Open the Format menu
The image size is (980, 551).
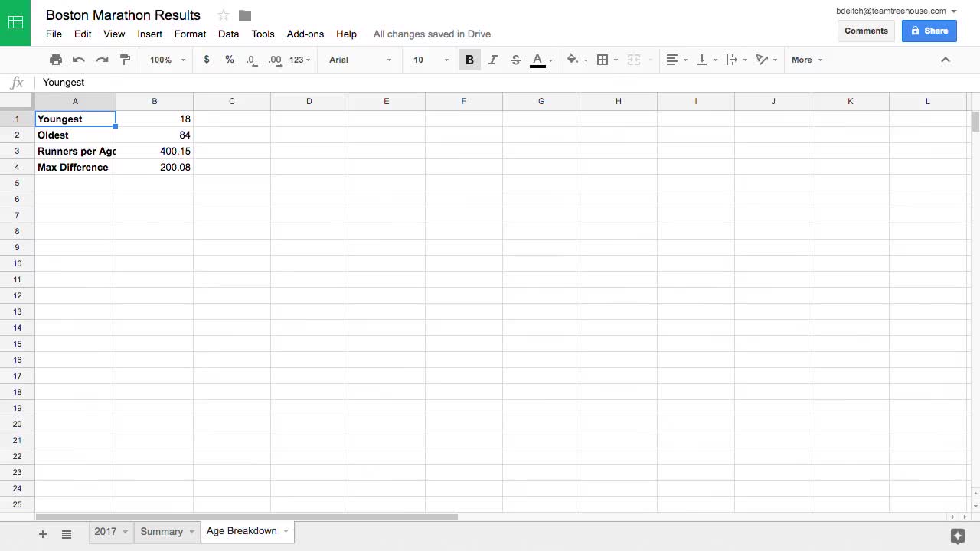(190, 34)
